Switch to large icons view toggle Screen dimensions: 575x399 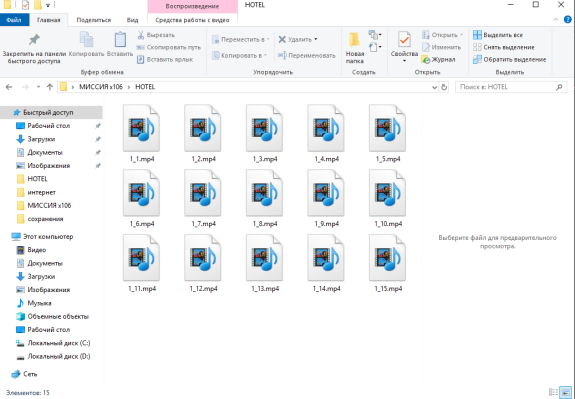click(x=565, y=392)
